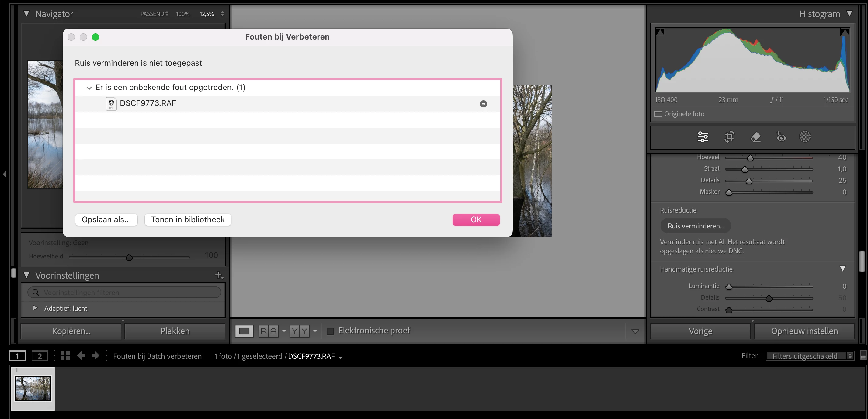This screenshot has height=419, width=868.
Task: Select the Healing eraser tool icon
Action: click(755, 137)
